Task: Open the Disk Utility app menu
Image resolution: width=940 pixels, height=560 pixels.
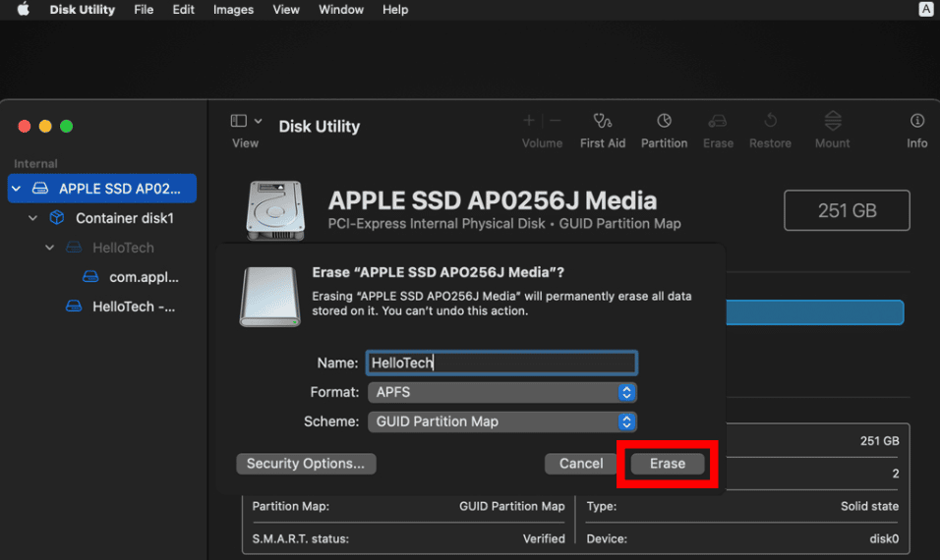Action: pos(83,10)
